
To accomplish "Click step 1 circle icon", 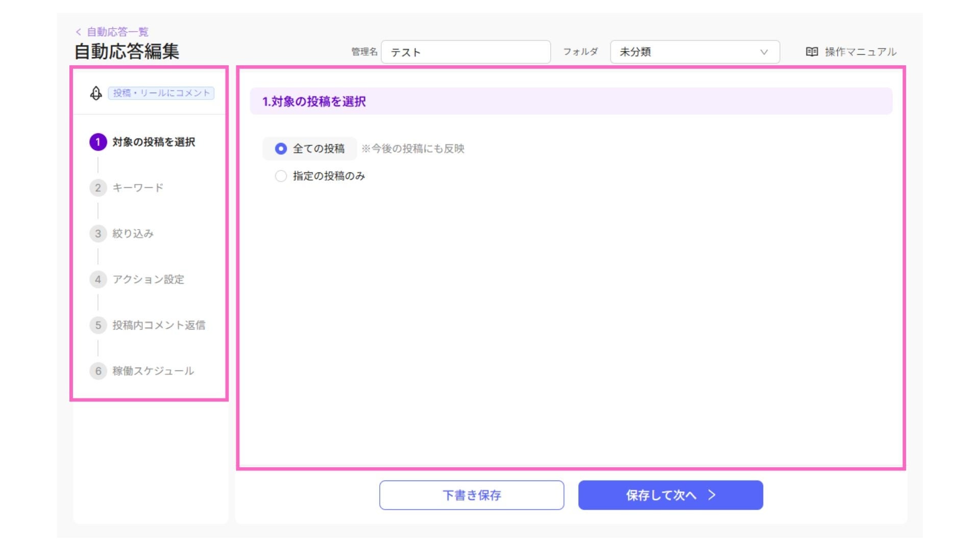I will tap(98, 142).
